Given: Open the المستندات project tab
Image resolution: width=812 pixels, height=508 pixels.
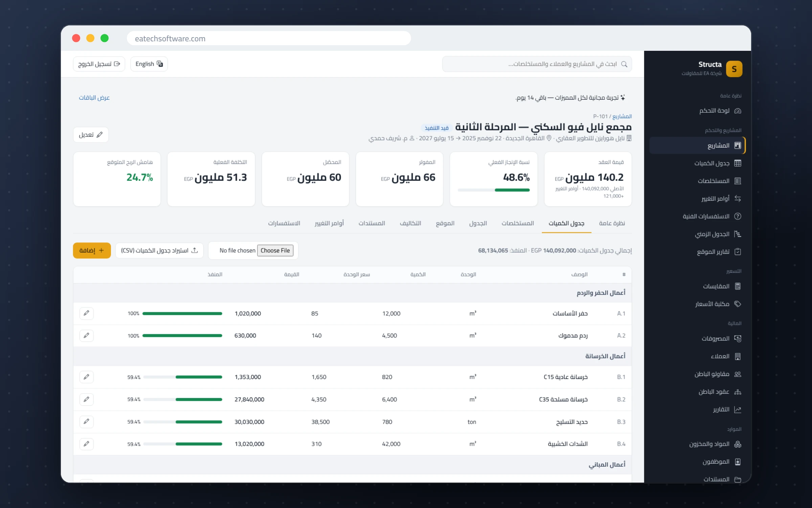Looking at the screenshot, I should (x=372, y=223).
